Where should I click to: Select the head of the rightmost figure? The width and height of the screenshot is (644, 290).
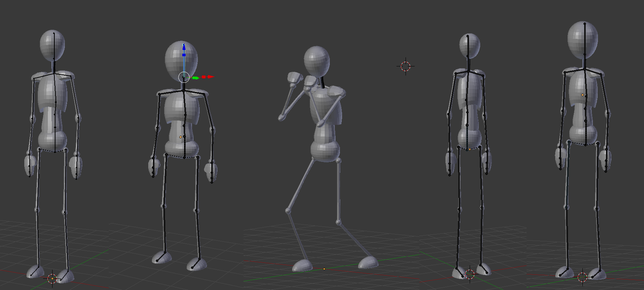pos(583,40)
